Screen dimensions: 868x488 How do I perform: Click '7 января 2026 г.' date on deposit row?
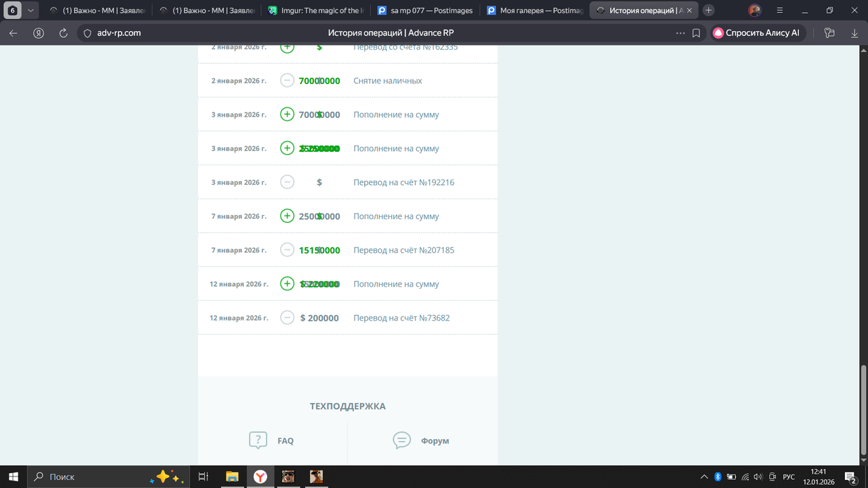(239, 216)
